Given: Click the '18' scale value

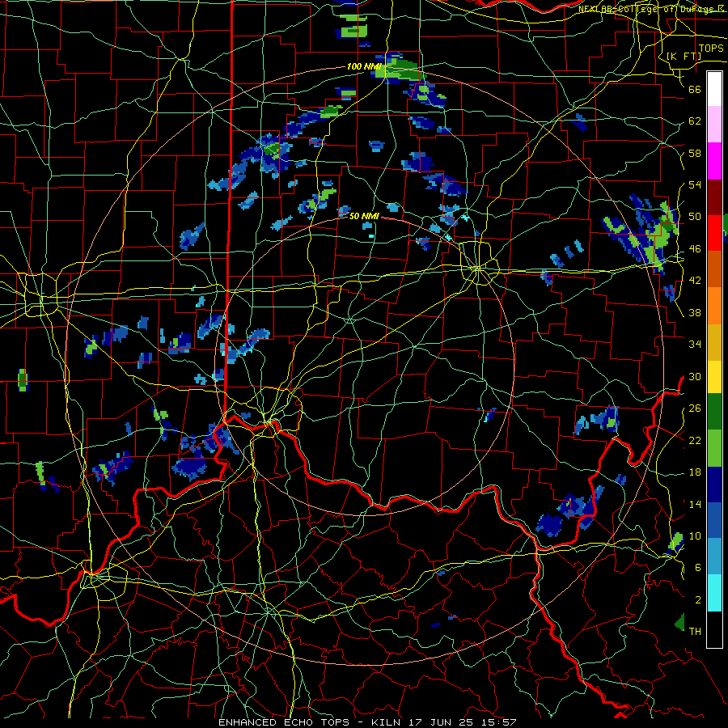Looking at the screenshot, I should click(x=695, y=472).
